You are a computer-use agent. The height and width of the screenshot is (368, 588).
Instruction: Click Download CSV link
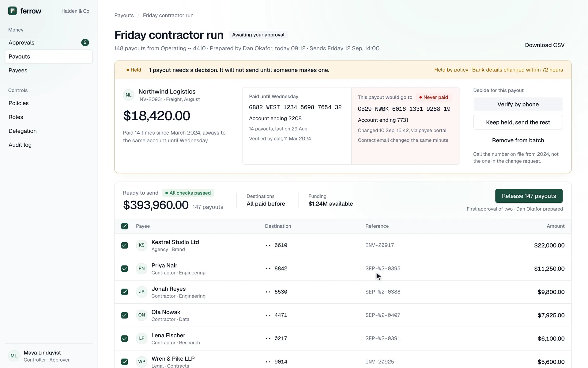[x=545, y=45]
